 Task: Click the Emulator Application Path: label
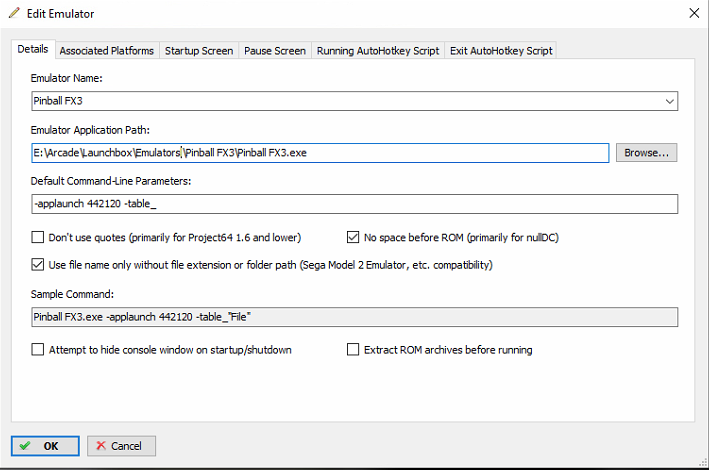tap(90, 130)
